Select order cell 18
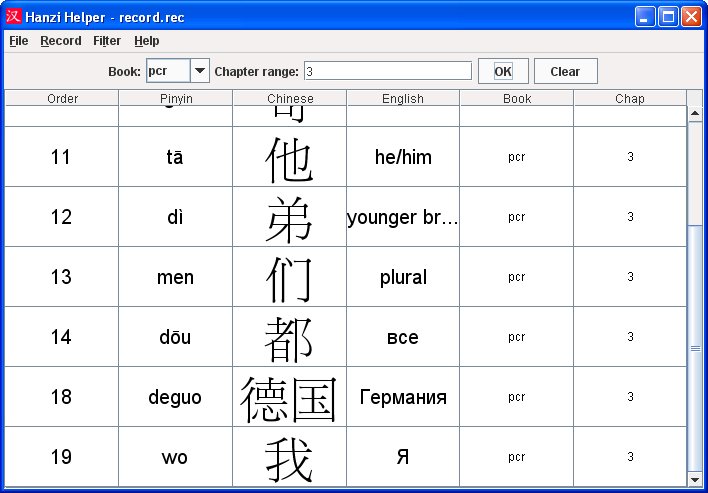 (x=61, y=397)
